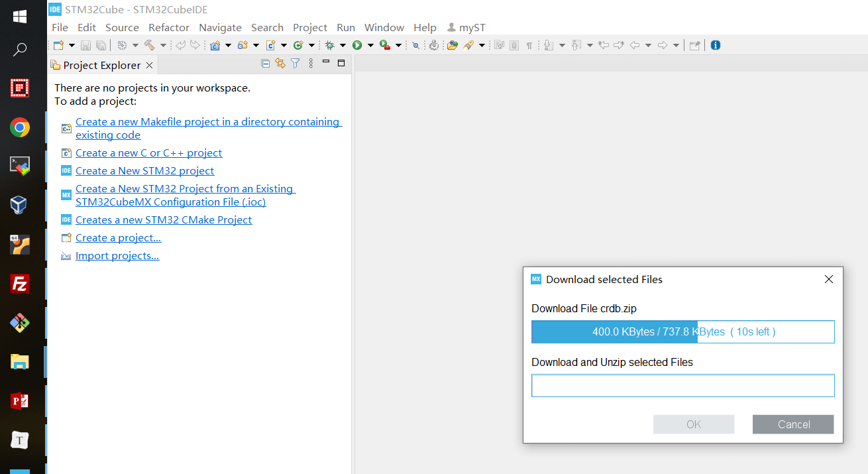The height and width of the screenshot is (474, 868).
Task: Click the Download and Unzip progress bar
Action: pos(682,385)
